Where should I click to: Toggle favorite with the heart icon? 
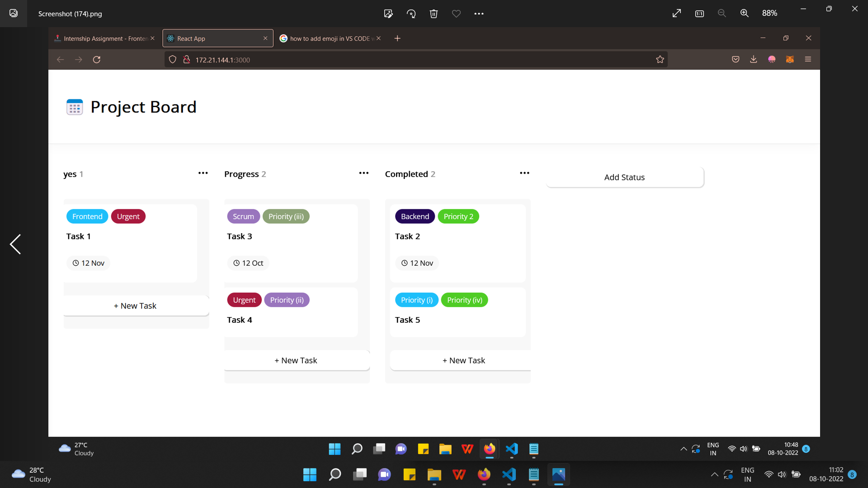pyautogui.click(x=456, y=14)
